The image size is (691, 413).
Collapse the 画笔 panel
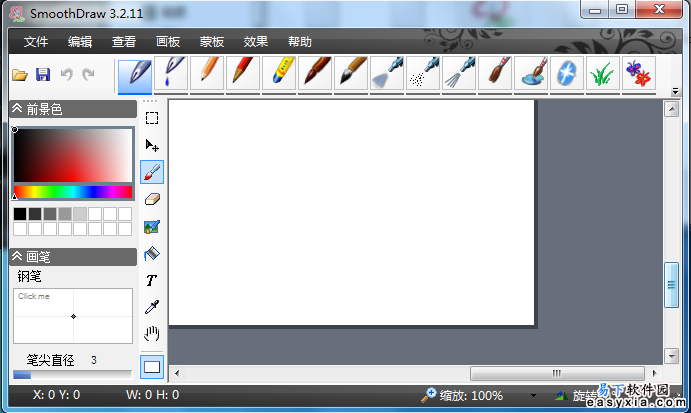pos(17,256)
